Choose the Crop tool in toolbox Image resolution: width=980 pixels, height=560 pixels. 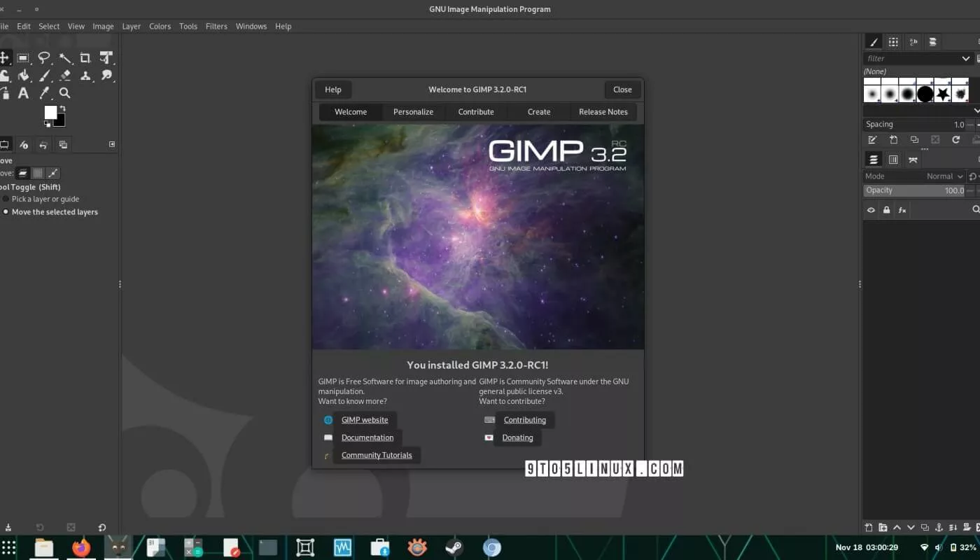[x=85, y=58]
